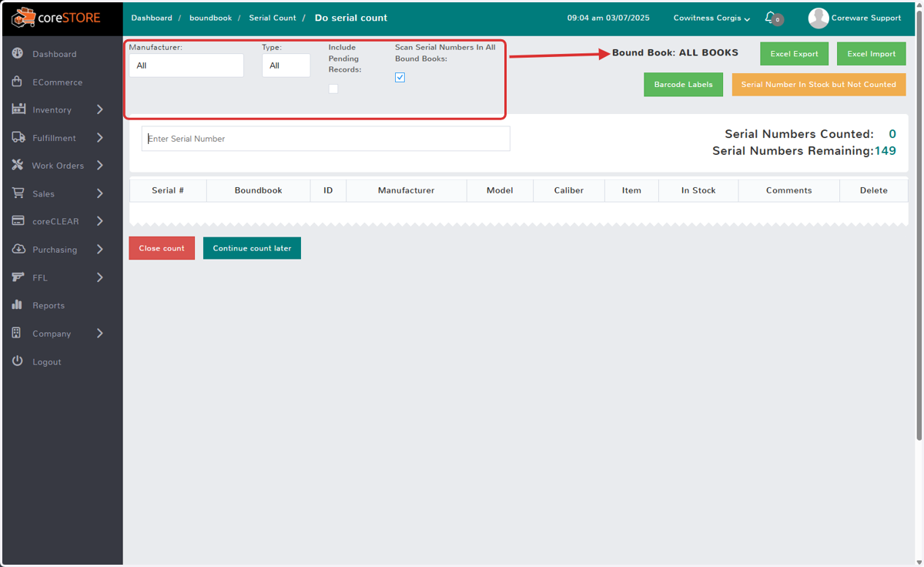The image size is (924, 567).
Task: Focus the Enter Serial Number field
Action: (x=326, y=139)
